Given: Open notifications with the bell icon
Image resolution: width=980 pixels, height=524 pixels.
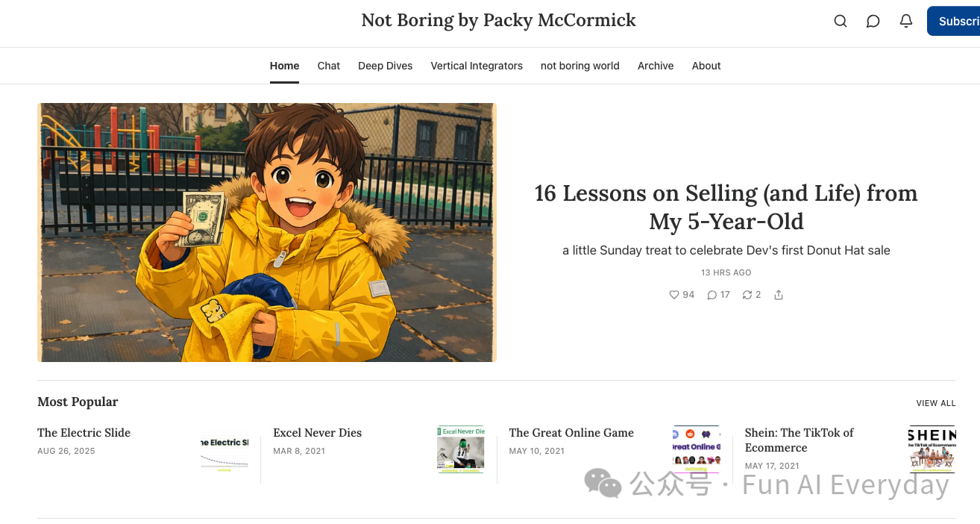Looking at the screenshot, I should click(x=905, y=21).
